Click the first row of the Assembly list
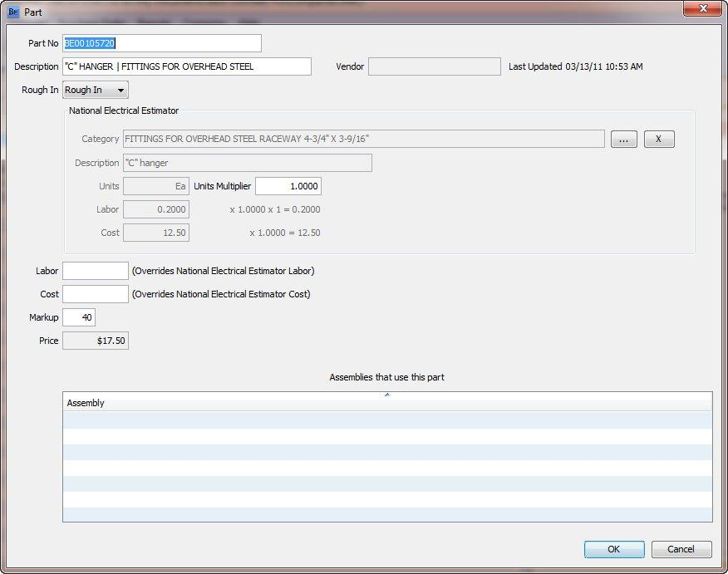The height and width of the screenshot is (574, 728). click(249, 419)
